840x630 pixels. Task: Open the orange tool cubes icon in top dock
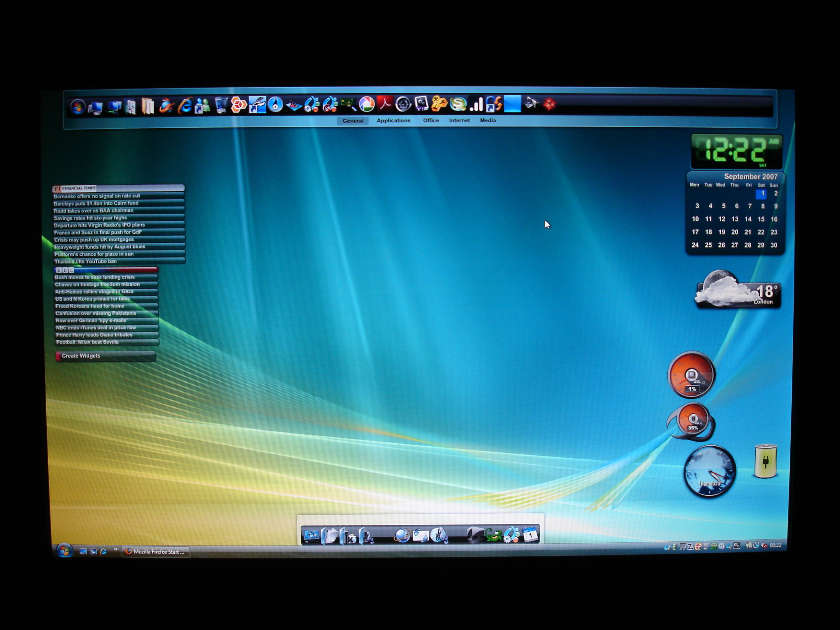(x=439, y=104)
